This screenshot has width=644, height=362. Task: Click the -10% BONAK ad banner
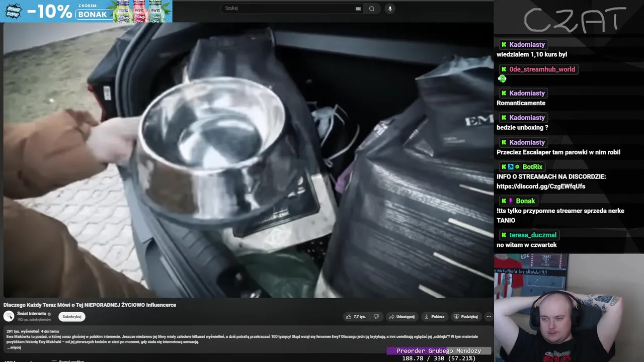[x=86, y=11]
